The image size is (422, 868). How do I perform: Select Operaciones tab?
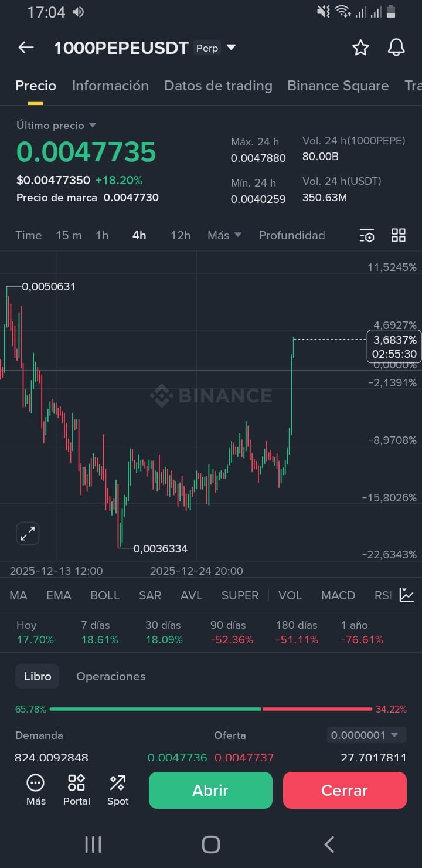pos(111,676)
